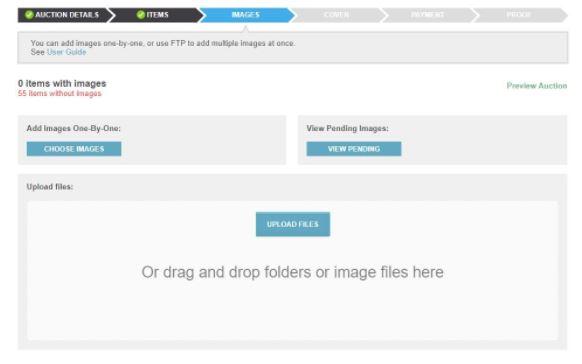Viewport: 582px width, 364px height.
Task: Select the active Images step
Action: point(246,15)
